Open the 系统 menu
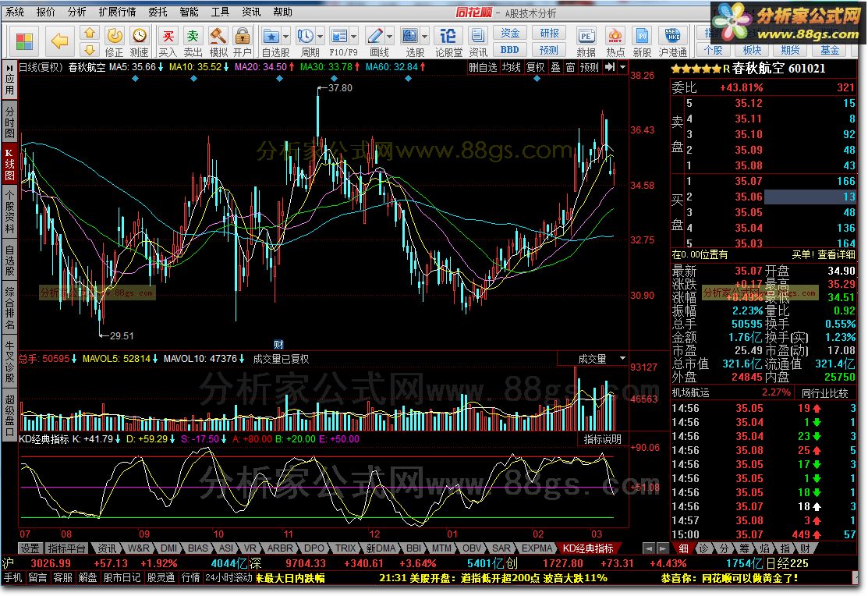 (x=14, y=12)
